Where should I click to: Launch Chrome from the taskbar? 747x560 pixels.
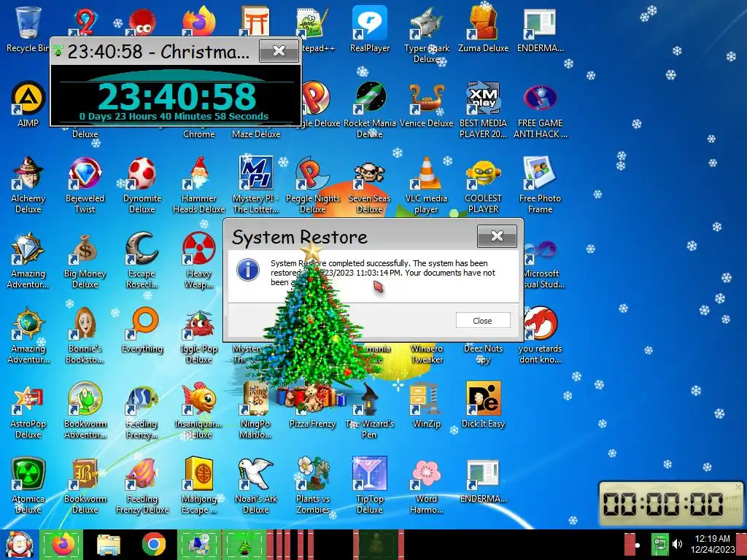pos(153,544)
